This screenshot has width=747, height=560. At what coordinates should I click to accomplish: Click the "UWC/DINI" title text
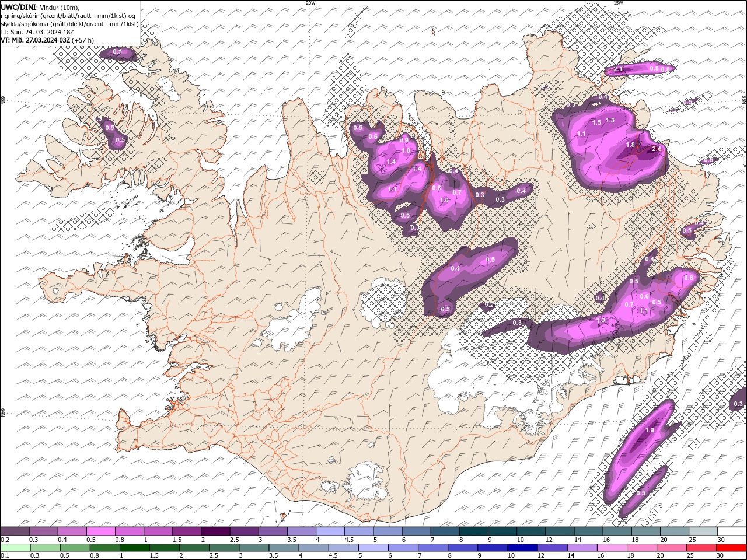tap(18, 7)
